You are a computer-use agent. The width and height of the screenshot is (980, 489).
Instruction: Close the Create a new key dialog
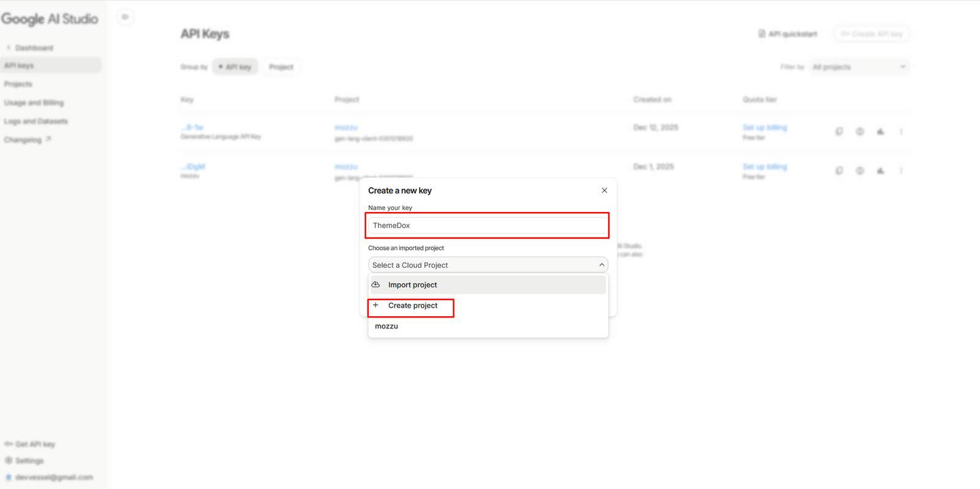(605, 191)
